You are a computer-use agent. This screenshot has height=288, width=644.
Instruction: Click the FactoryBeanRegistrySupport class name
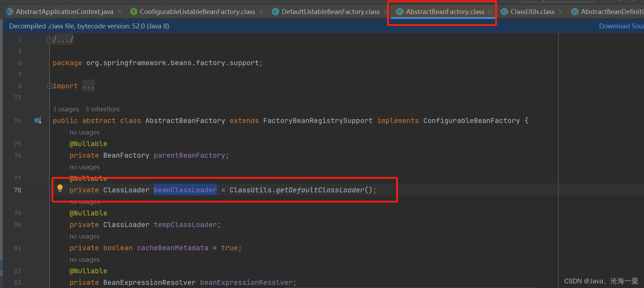[x=318, y=121]
